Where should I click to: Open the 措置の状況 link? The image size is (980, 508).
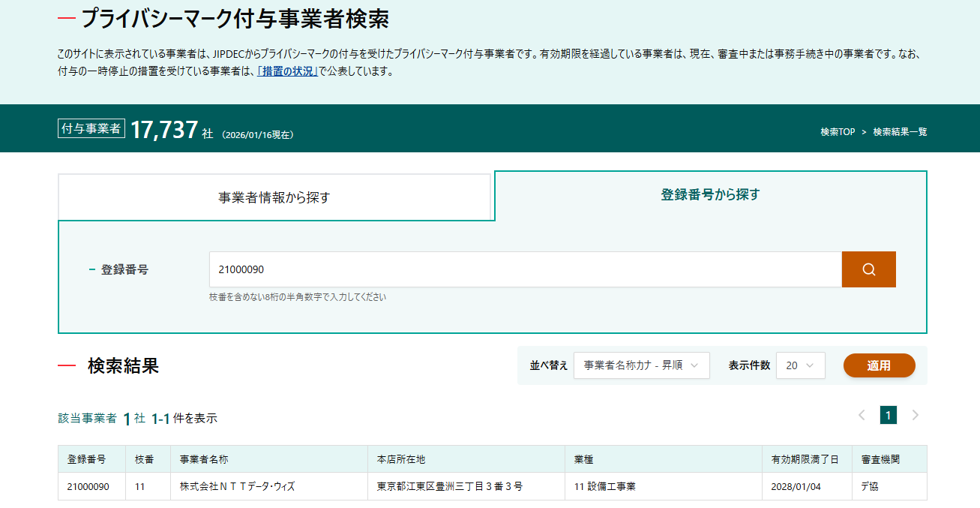tap(288, 72)
